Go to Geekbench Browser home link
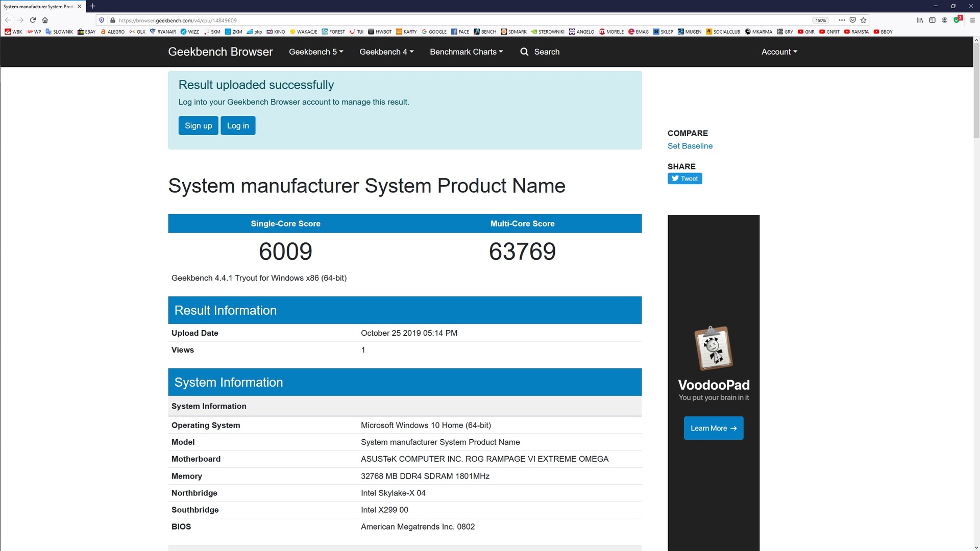 coord(220,52)
